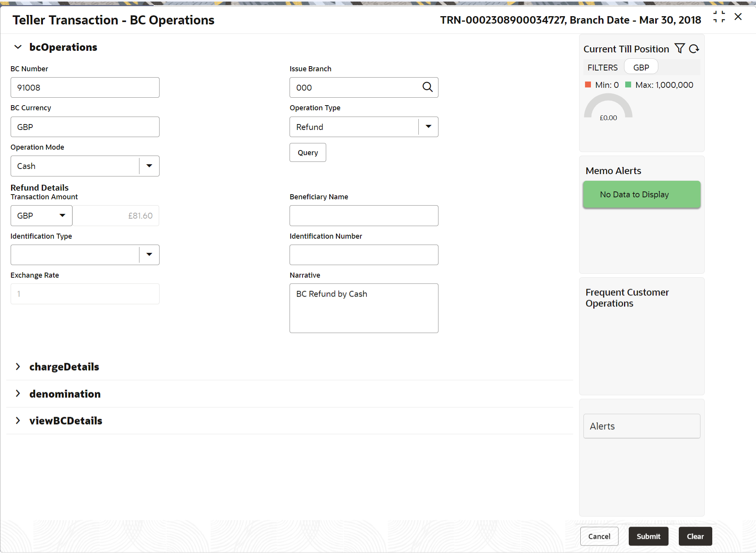Expand the chargeDetails section

click(x=18, y=367)
